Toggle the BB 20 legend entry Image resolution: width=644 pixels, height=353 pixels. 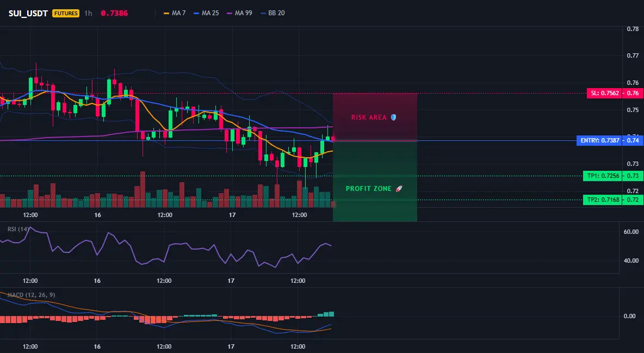coord(273,13)
